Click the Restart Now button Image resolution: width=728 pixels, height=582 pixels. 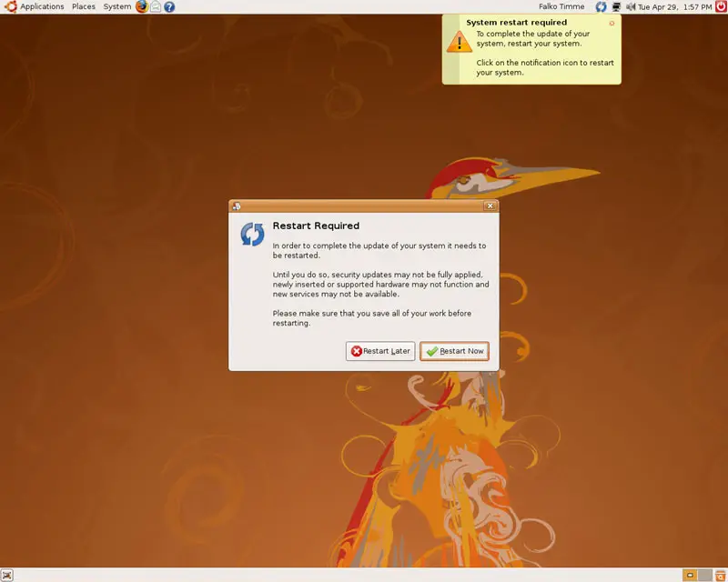pos(454,351)
